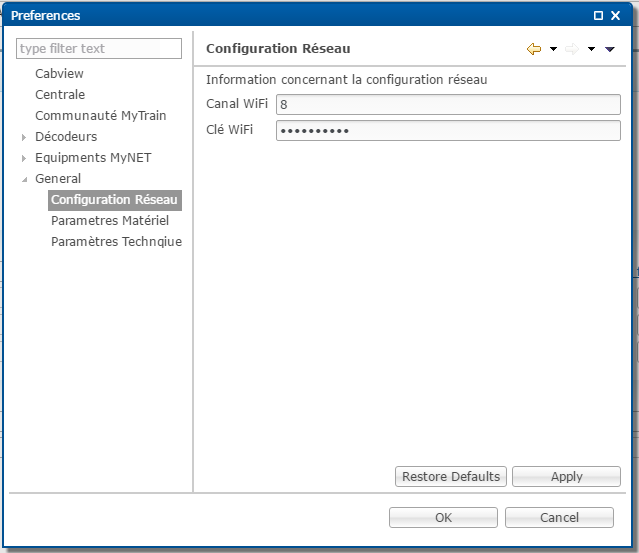
Task: Select Cabview in preferences tree
Action: click(x=59, y=74)
